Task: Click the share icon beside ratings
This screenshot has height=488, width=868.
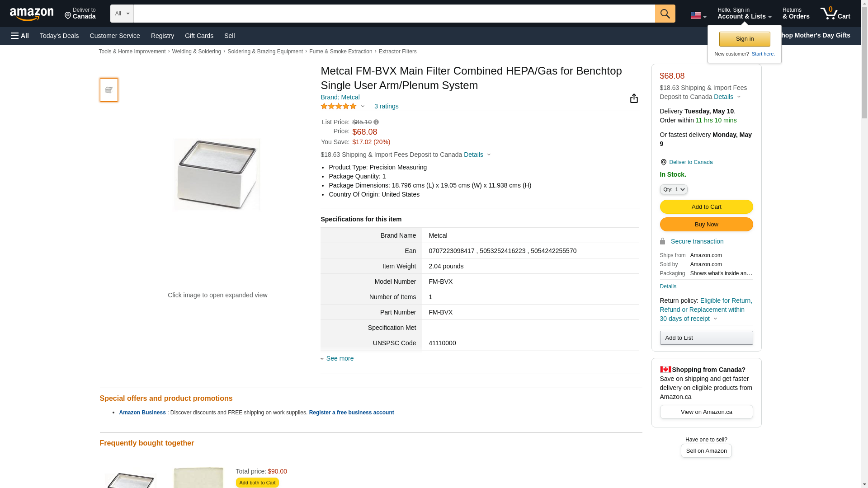Action: [x=634, y=99]
